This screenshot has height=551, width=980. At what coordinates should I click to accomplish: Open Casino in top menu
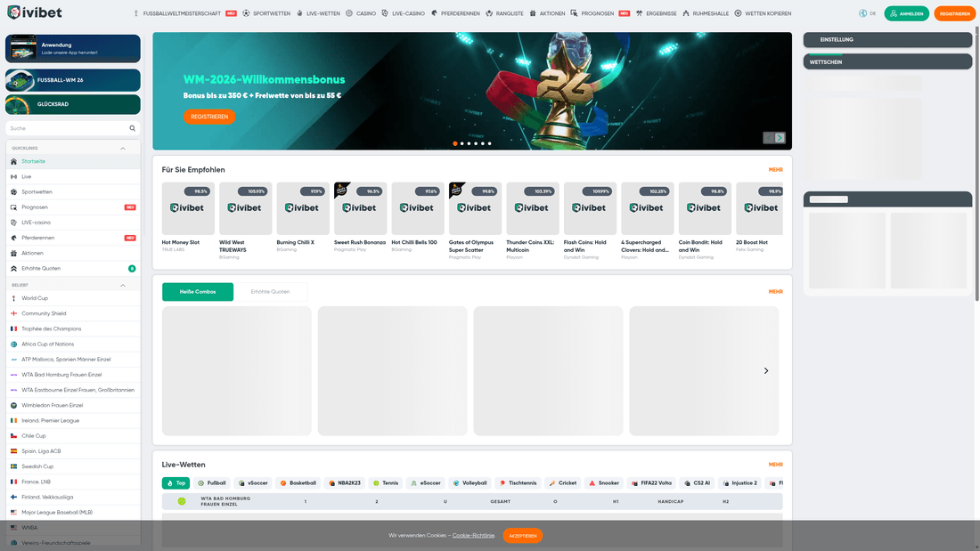pos(361,13)
